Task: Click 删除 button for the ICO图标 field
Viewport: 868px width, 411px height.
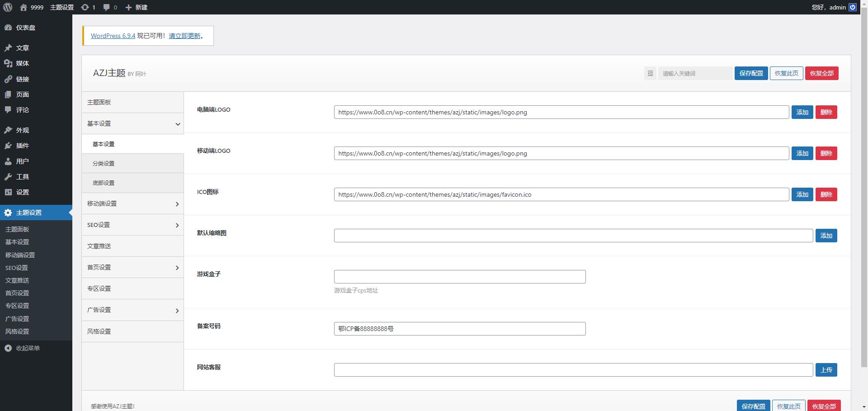Action: point(826,194)
